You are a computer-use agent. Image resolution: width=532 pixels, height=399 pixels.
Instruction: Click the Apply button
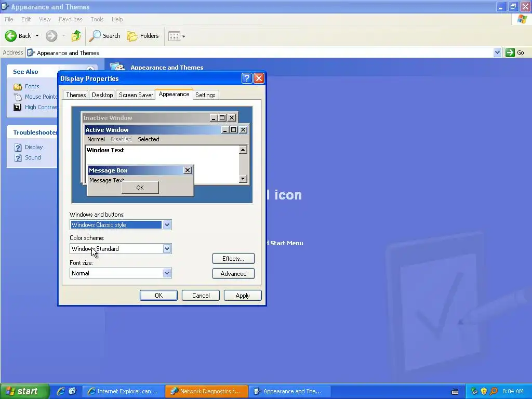243,296
